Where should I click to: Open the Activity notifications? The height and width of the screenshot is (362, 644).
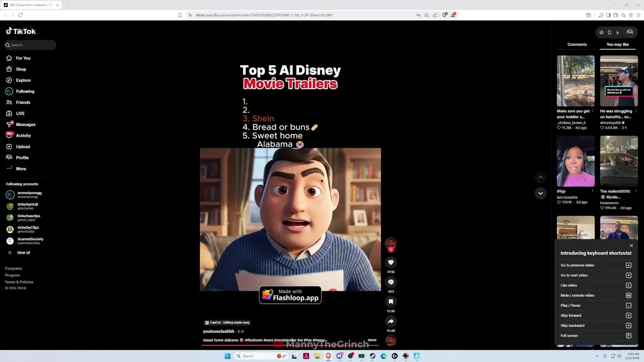[x=19, y=136]
